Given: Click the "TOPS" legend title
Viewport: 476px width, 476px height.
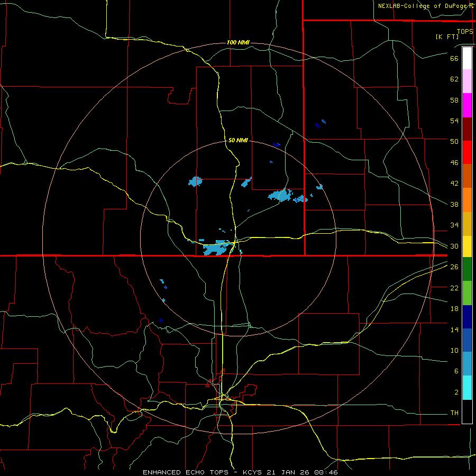Looking at the screenshot, I should [x=465, y=31].
